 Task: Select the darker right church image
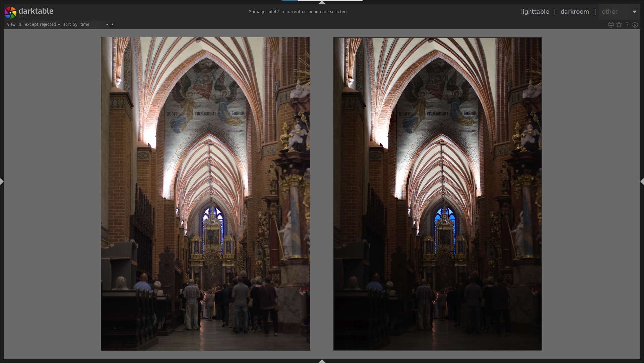pyautogui.click(x=437, y=194)
